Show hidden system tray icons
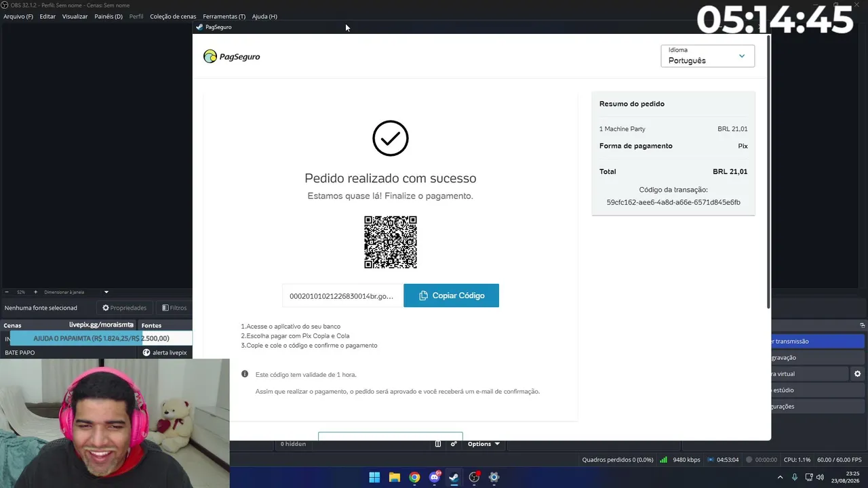868x488 pixels. (781, 477)
